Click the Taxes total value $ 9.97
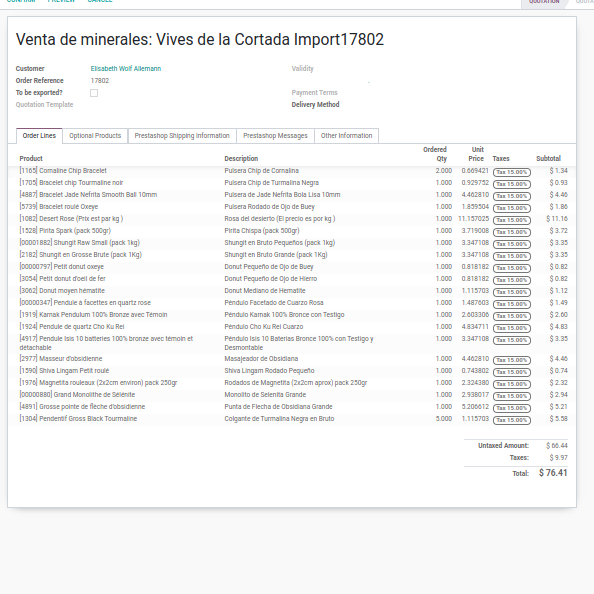 click(x=558, y=458)
